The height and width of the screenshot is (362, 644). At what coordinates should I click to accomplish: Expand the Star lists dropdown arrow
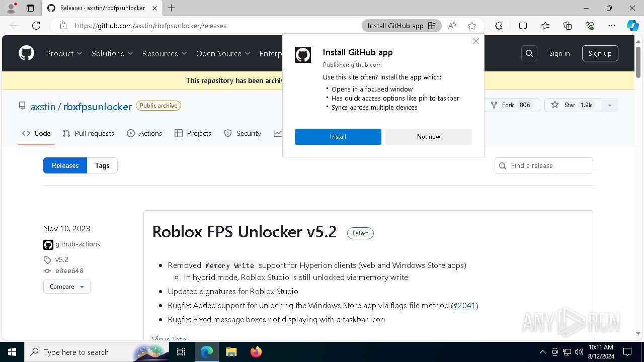(610, 105)
